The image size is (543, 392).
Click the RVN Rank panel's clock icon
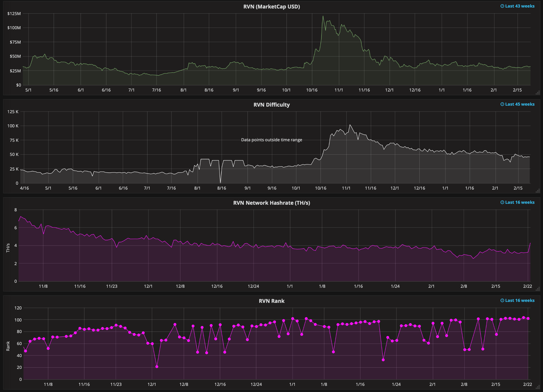pos(502,300)
